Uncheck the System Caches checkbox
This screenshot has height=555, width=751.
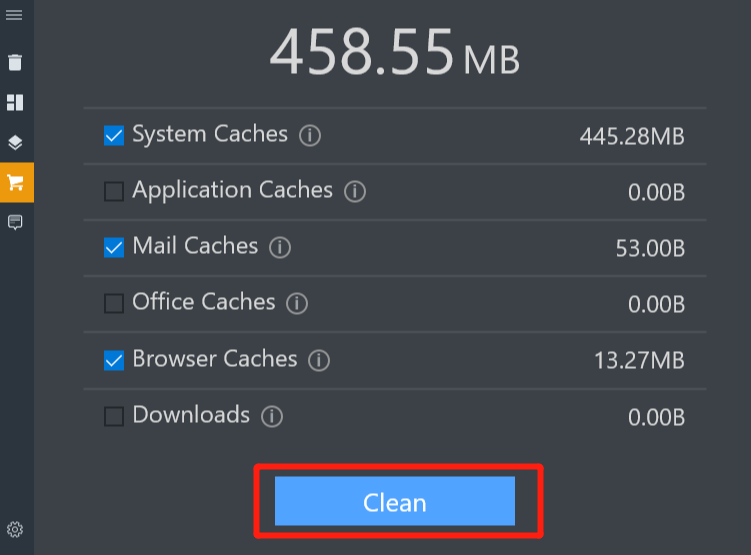114,135
